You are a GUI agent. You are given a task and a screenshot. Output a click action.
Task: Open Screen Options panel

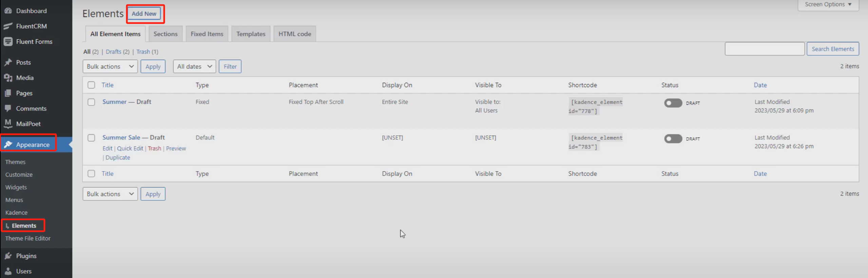pyautogui.click(x=828, y=4)
